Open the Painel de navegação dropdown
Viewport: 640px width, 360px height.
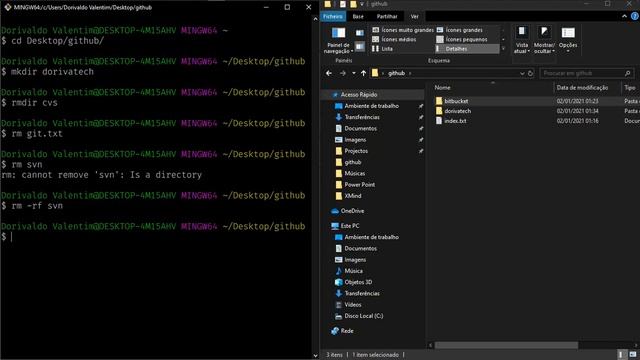[338, 40]
